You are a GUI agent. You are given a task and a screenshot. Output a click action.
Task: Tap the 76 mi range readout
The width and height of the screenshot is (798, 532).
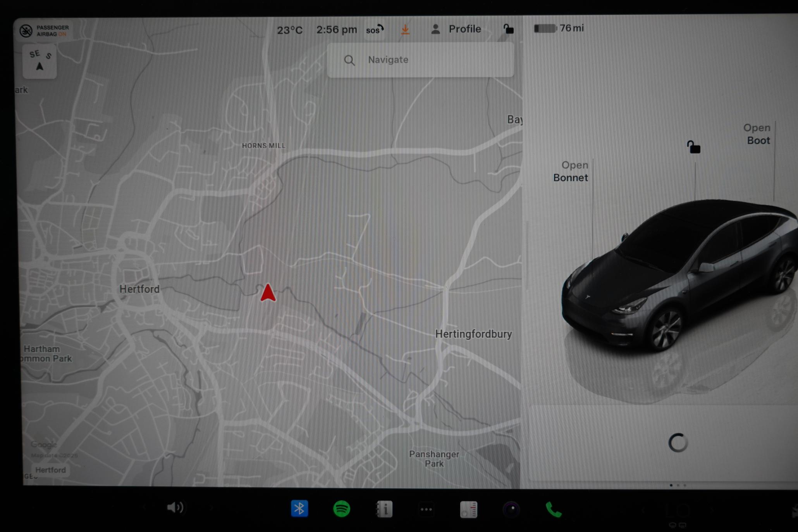pyautogui.click(x=572, y=28)
